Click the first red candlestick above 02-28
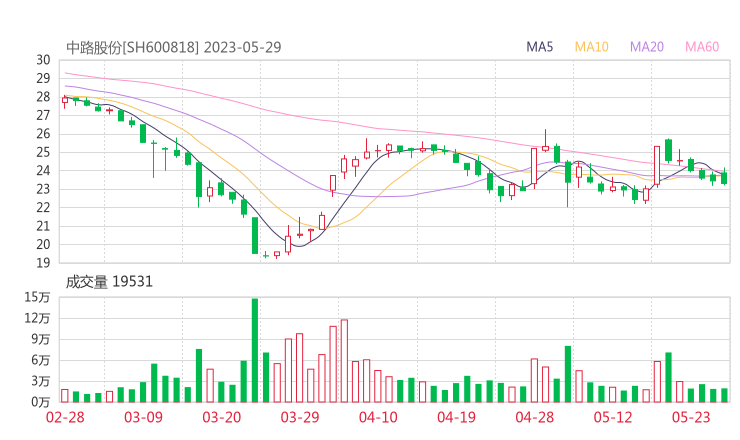Viewport: 740px width, 440px height. (65, 100)
